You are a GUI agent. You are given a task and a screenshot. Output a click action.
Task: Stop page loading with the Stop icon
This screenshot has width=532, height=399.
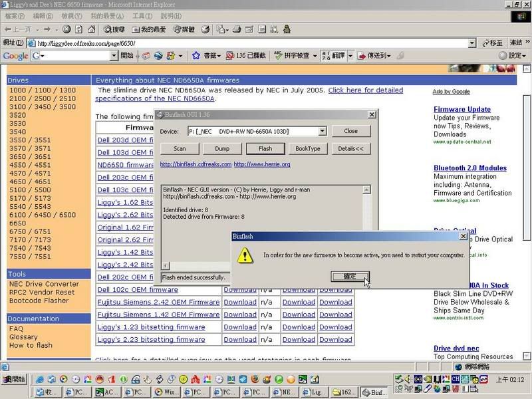[66, 29]
